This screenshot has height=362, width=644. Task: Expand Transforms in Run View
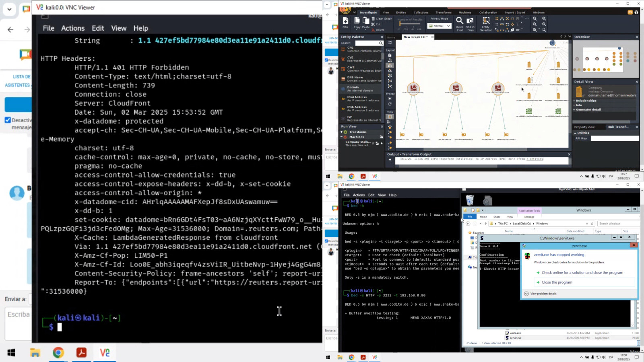342,132
